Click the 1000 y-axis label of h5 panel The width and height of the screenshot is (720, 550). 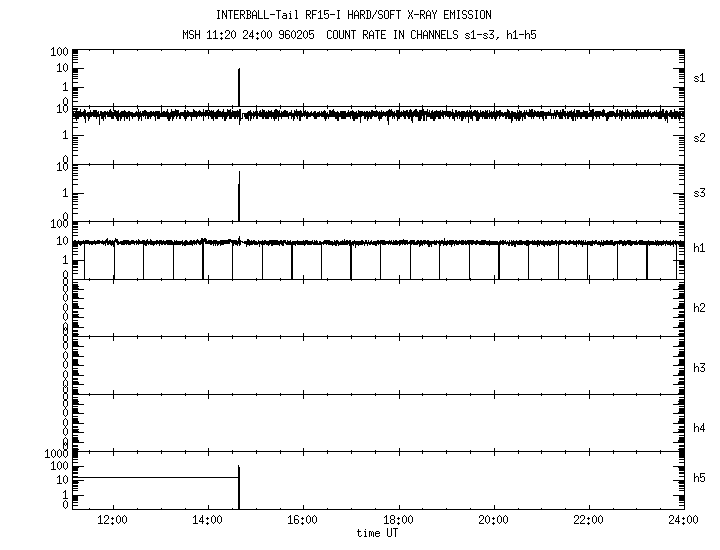(x=54, y=453)
